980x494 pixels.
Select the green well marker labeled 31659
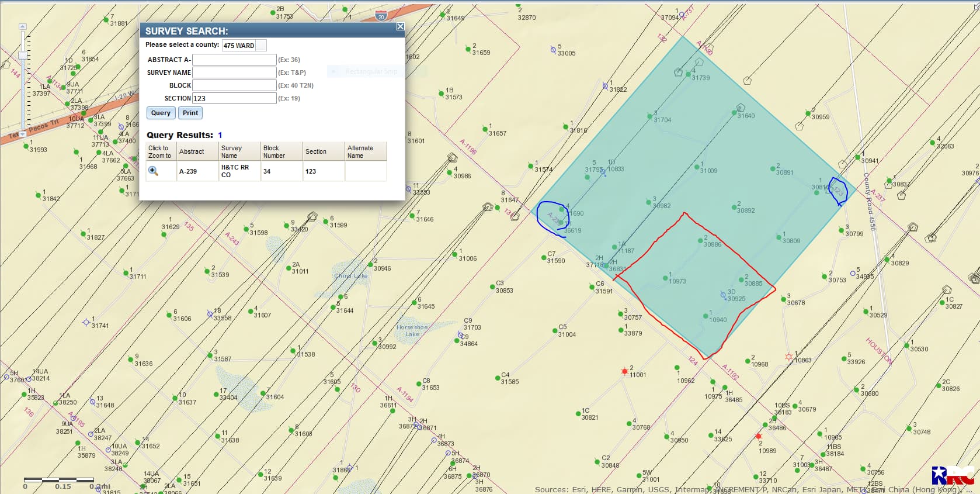pos(468,49)
